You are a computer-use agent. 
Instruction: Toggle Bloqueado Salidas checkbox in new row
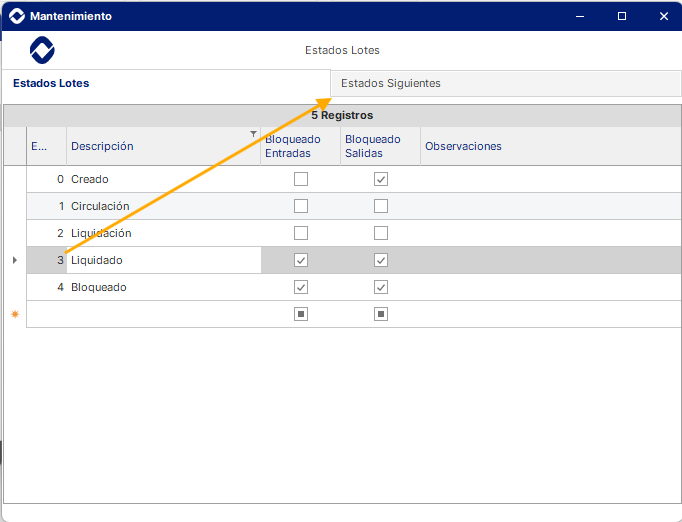[x=381, y=314]
